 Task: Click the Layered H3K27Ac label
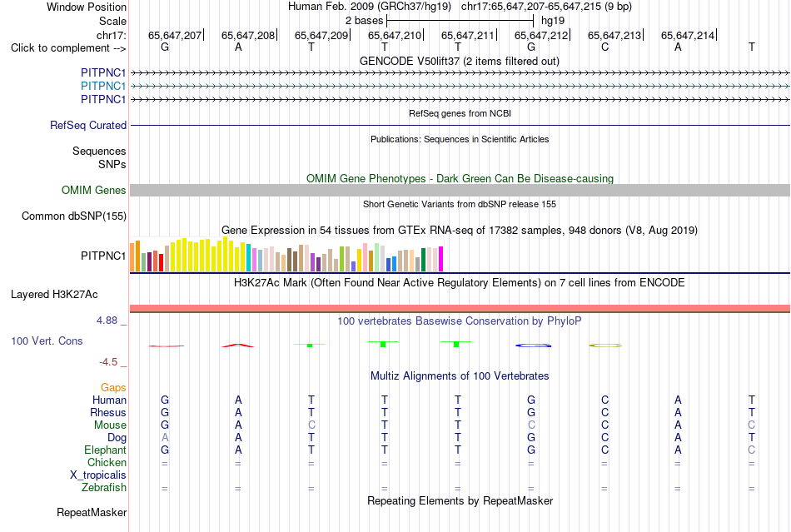54,295
